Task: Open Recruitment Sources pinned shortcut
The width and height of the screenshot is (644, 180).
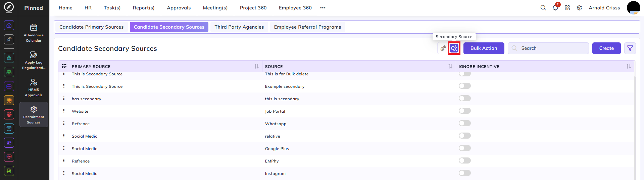Action: tap(34, 115)
